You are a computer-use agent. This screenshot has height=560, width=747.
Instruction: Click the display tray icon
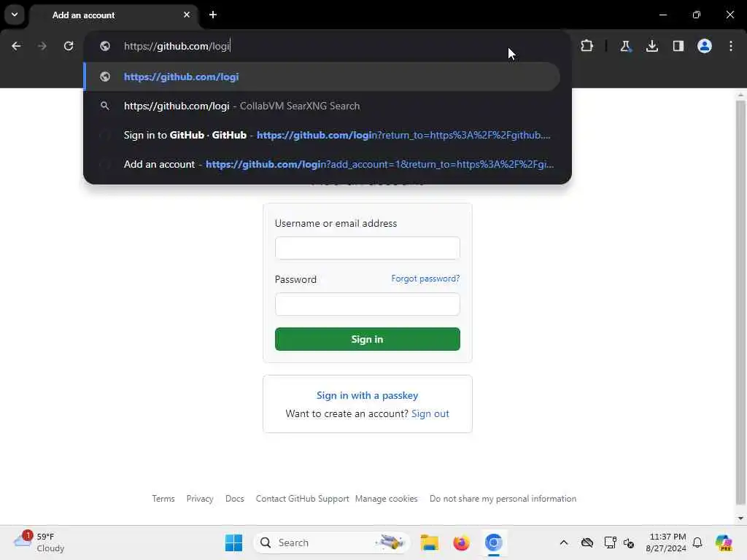pos(610,542)
